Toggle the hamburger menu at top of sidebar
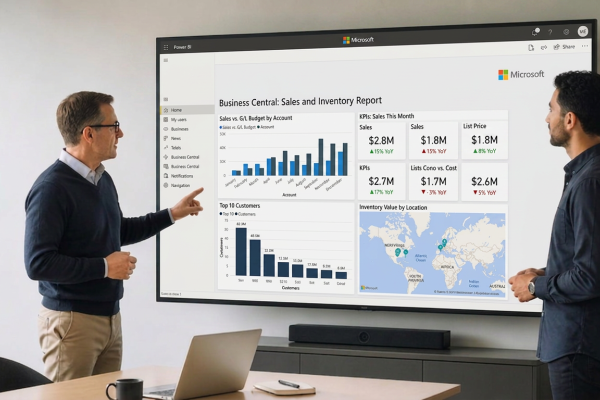The width and height of the screenshot is (600, 400). [166, 60]
